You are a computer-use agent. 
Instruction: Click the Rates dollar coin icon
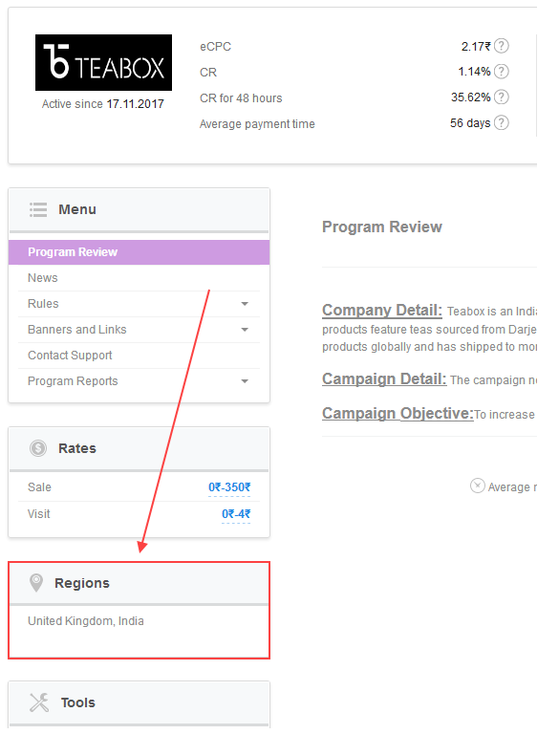(x=38, y=448)
